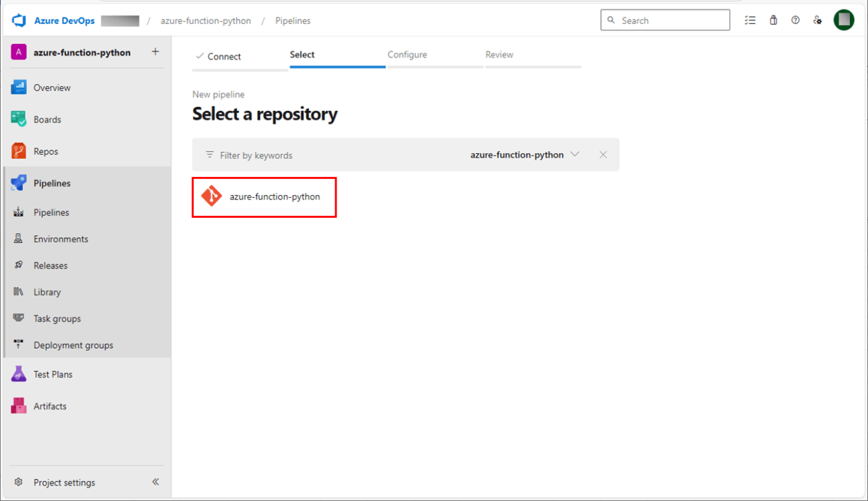Open the Boards sidebar icon
868x501 pixels.
click(x=19, y=120)
